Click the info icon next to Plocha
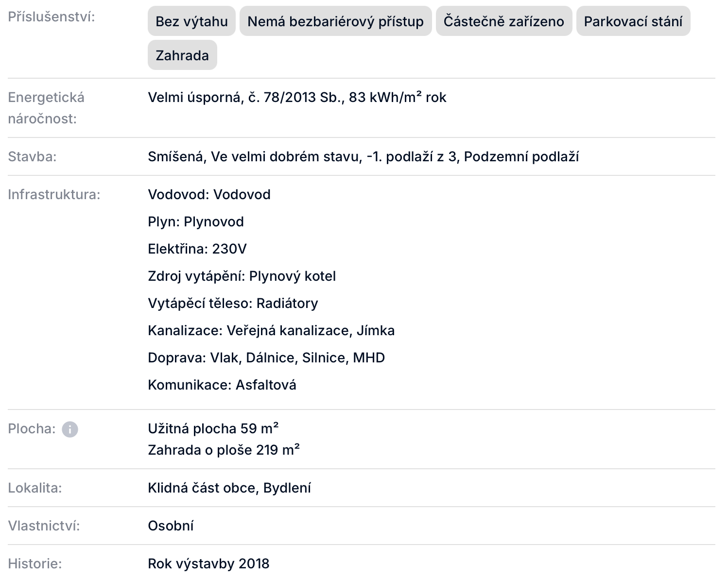This screenshot has width=728, height=580. [70, 429]
